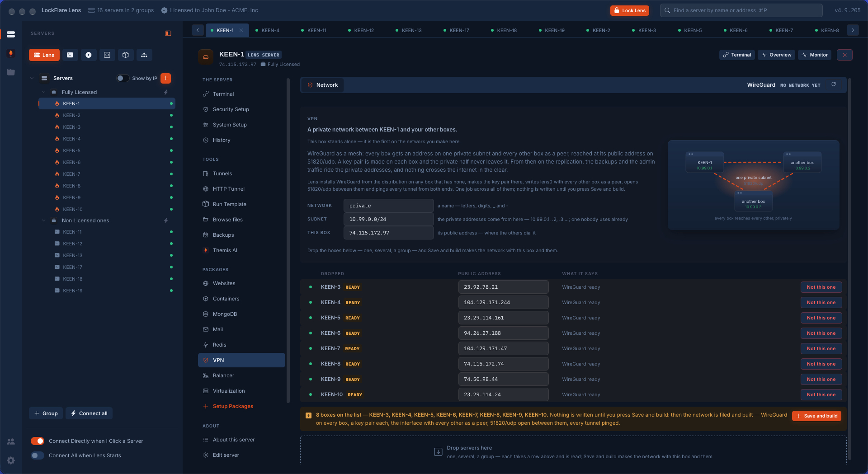Close the KEEN-1 tab
Screen dimensions: 868x474
coord(241,30)
